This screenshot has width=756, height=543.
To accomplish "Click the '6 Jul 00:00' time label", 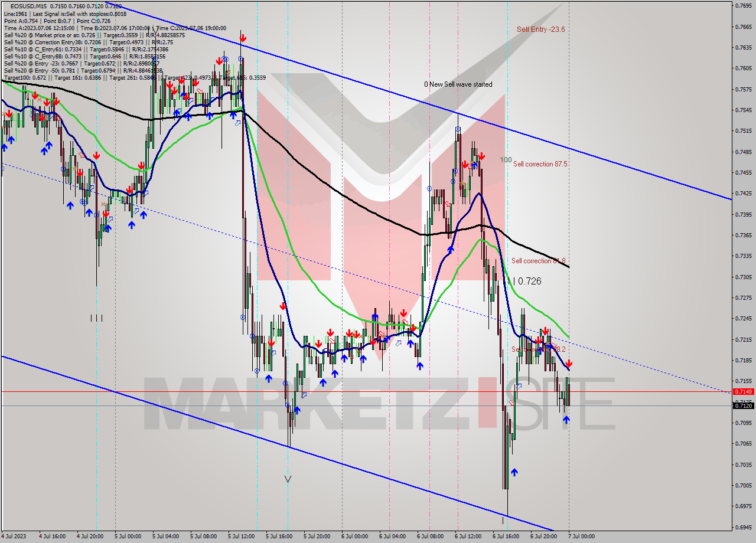I will pyautogui.click(x=354, y=537).
